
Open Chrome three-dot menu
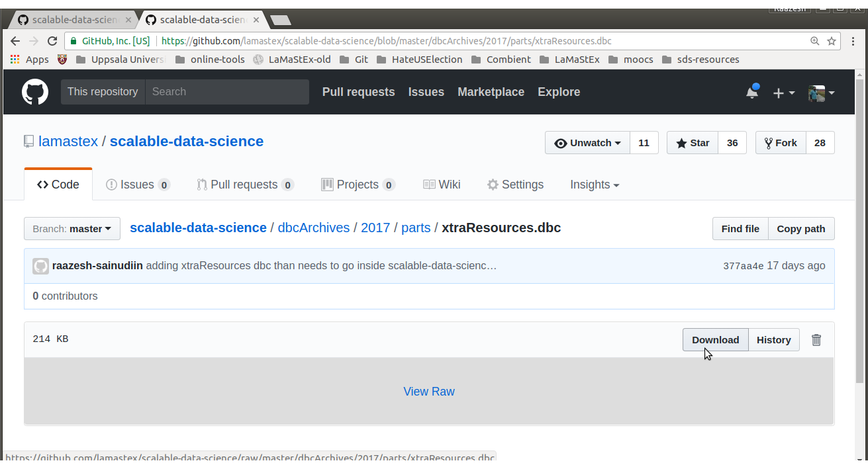(x=854, y=41)
